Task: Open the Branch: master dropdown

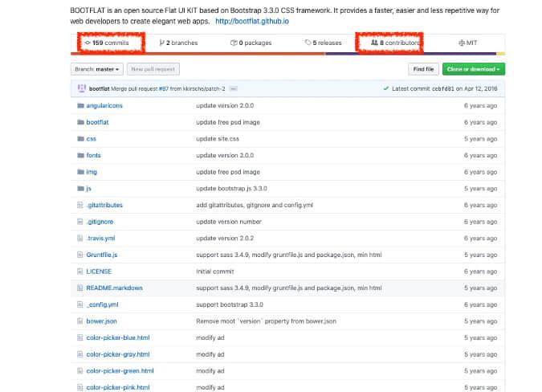Action: point(97,70)
